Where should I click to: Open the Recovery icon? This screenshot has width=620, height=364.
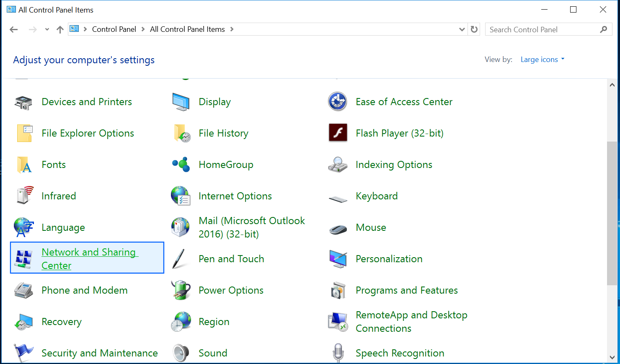[23, 322]
